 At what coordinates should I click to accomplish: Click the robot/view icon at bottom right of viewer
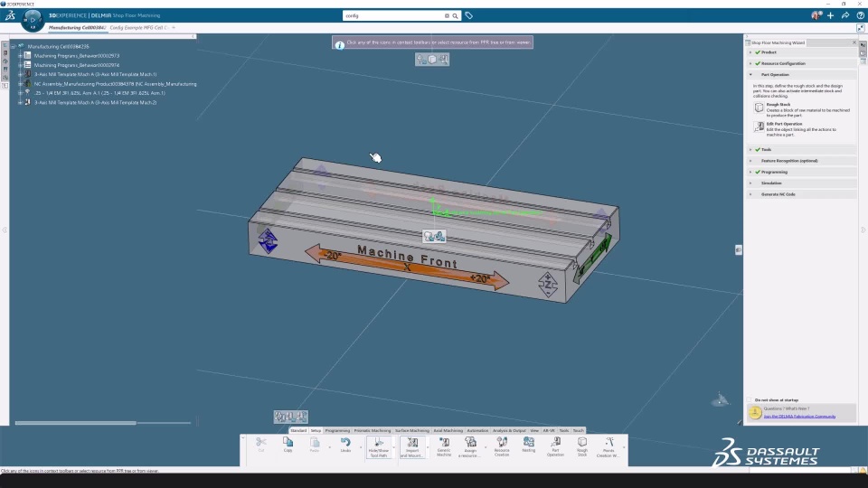click(719, 399)
